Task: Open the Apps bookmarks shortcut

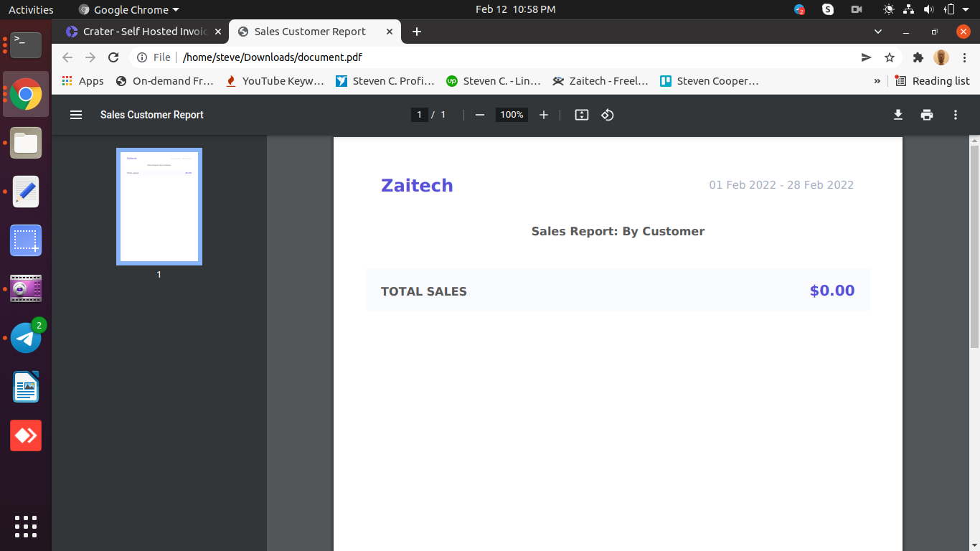Action: click(x=83, y=81)
